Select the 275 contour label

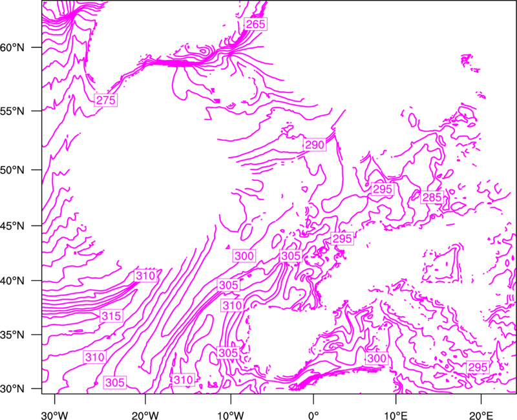click(106, 100)
